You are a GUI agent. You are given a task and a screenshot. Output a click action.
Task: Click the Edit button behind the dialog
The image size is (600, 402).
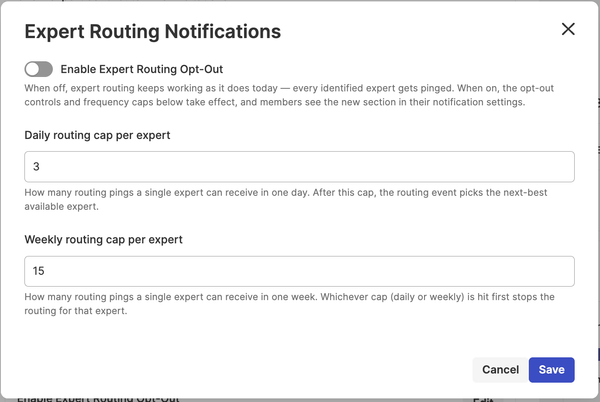click(x=483, y=400)
